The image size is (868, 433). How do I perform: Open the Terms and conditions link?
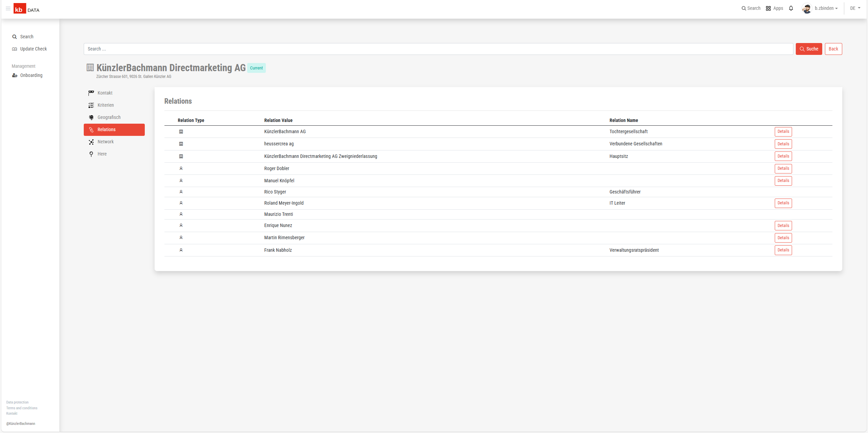click(x=22, y=408)
